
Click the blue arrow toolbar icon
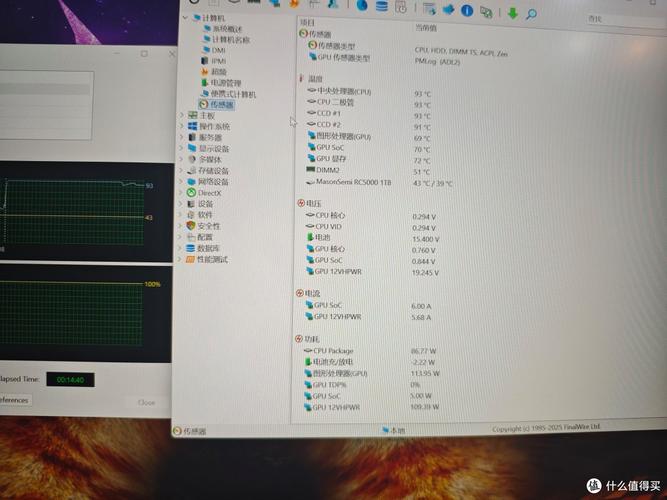pos(449,10)
